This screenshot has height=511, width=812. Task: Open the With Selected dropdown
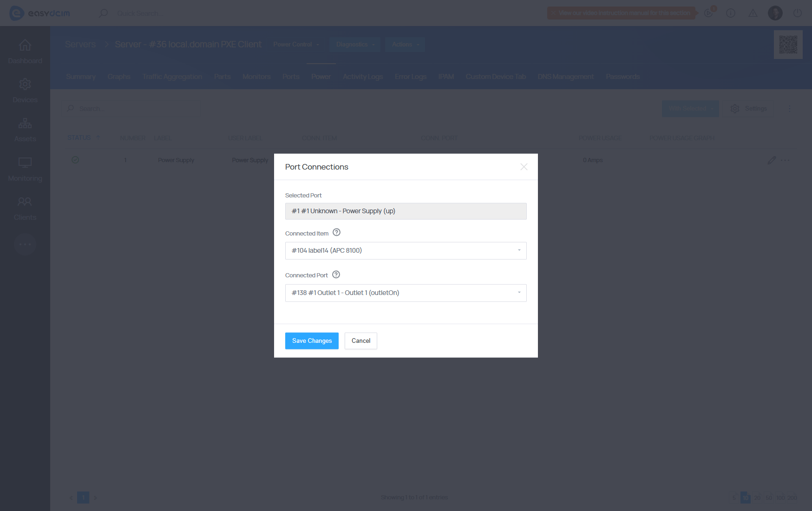[690, 109]
